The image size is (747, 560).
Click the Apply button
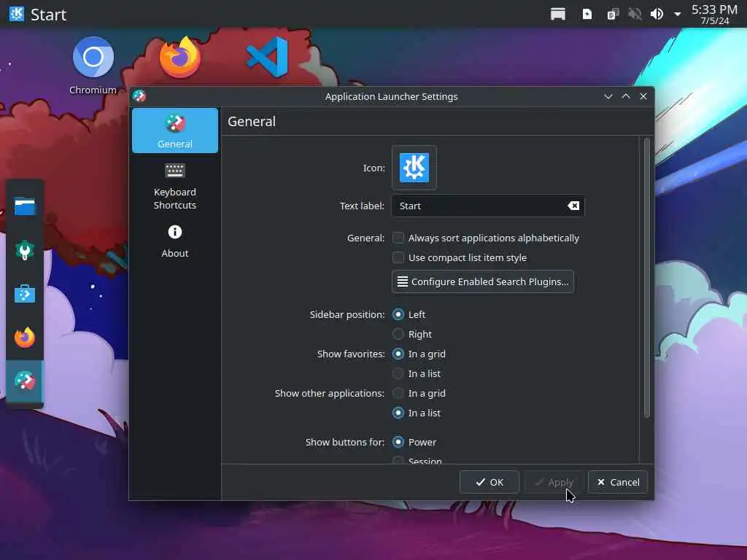[x=553, y=482]
